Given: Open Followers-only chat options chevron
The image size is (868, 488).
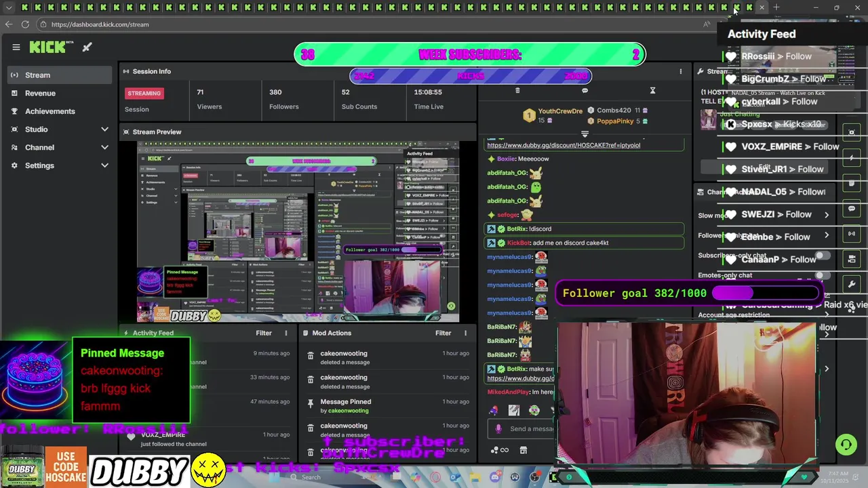Looking at the screenshot, I should click(x=827, y=235).
